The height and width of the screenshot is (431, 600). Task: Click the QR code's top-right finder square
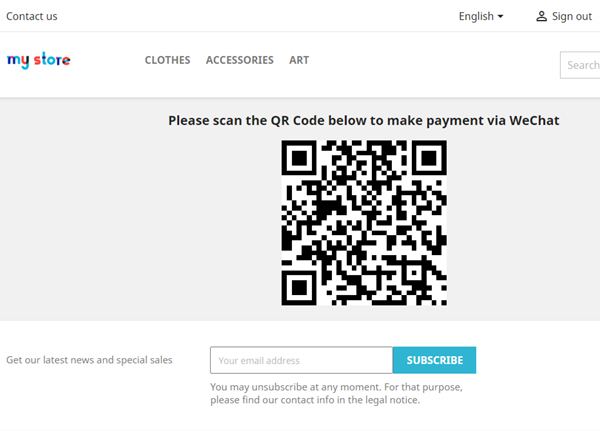point(429,158)
